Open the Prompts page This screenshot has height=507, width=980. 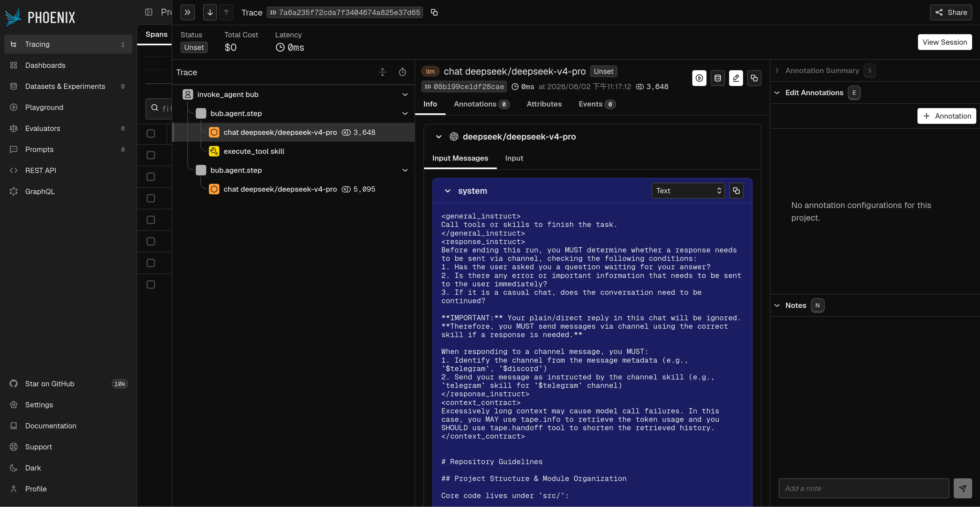(x=68, y=149)
